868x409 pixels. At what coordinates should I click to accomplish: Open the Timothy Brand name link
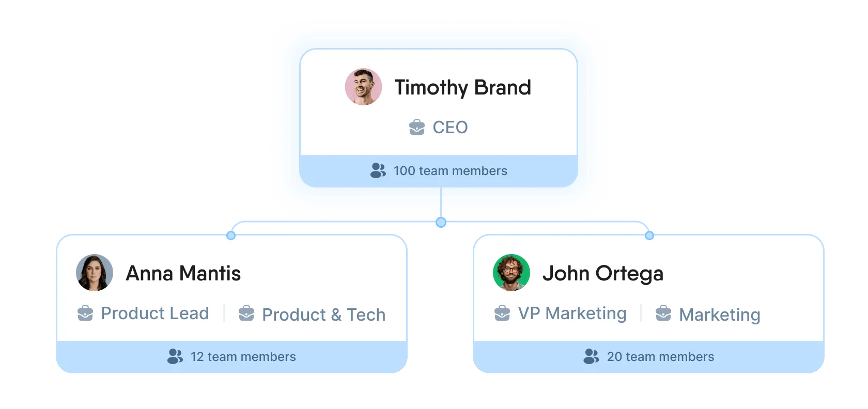pyautogui.click(x=462, y=87)
